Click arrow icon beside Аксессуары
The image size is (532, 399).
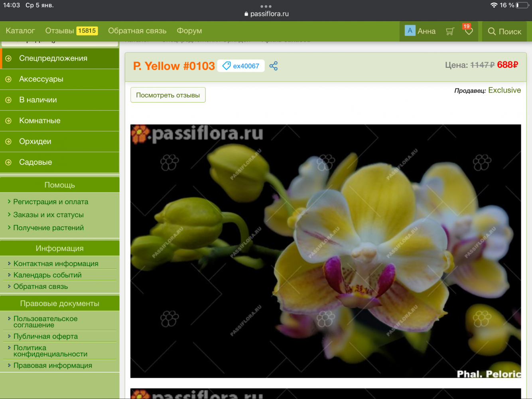click(8, 79)
